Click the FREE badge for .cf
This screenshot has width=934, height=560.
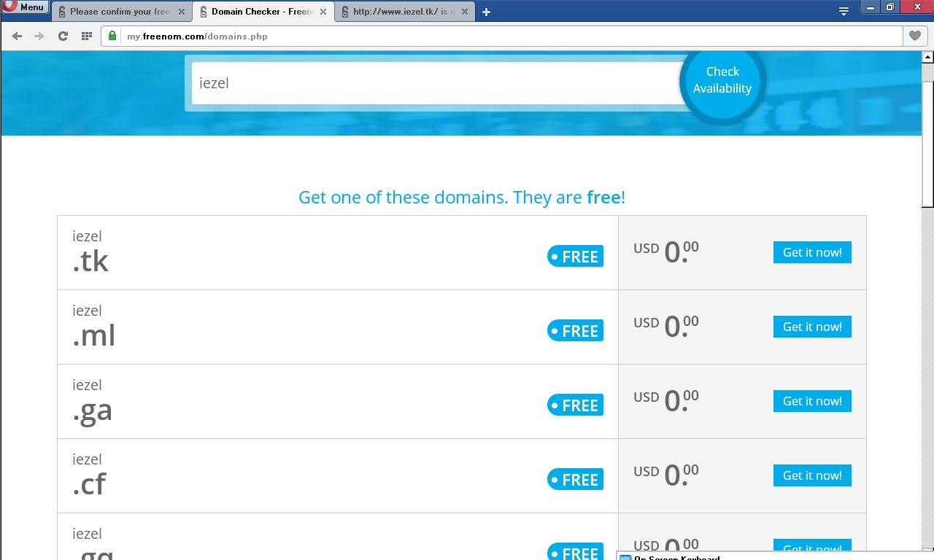575,480
